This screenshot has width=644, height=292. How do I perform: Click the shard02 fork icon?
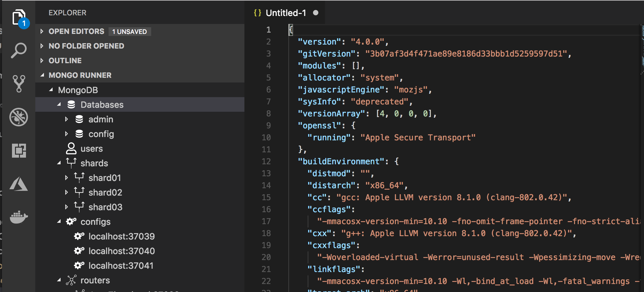coord(79,192)
